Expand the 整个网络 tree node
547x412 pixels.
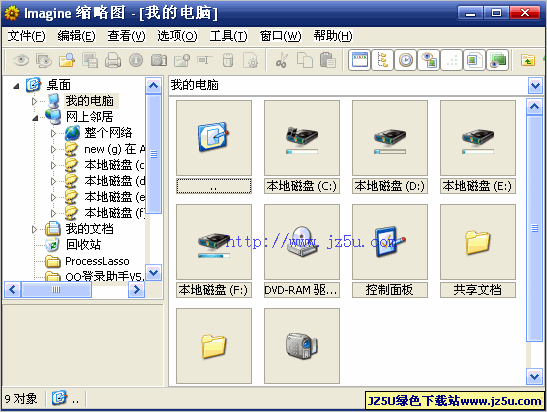pos(53,133)
